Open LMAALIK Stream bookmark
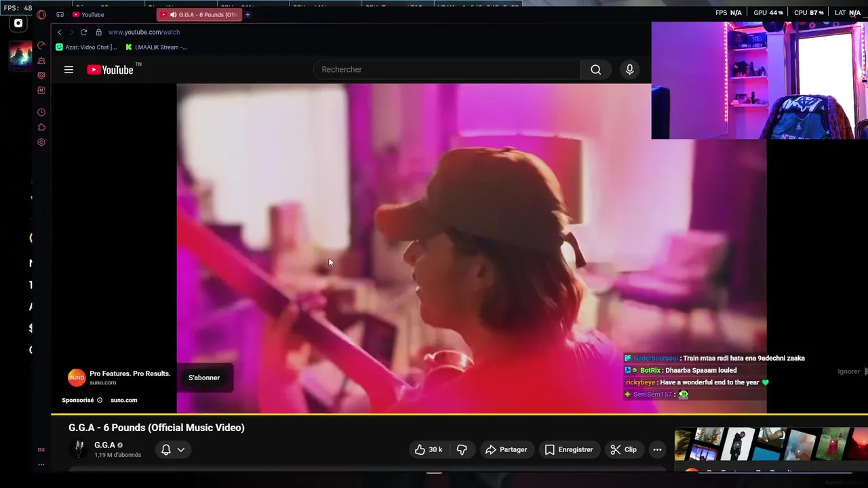The image size is (868, 488). [157, 47]
